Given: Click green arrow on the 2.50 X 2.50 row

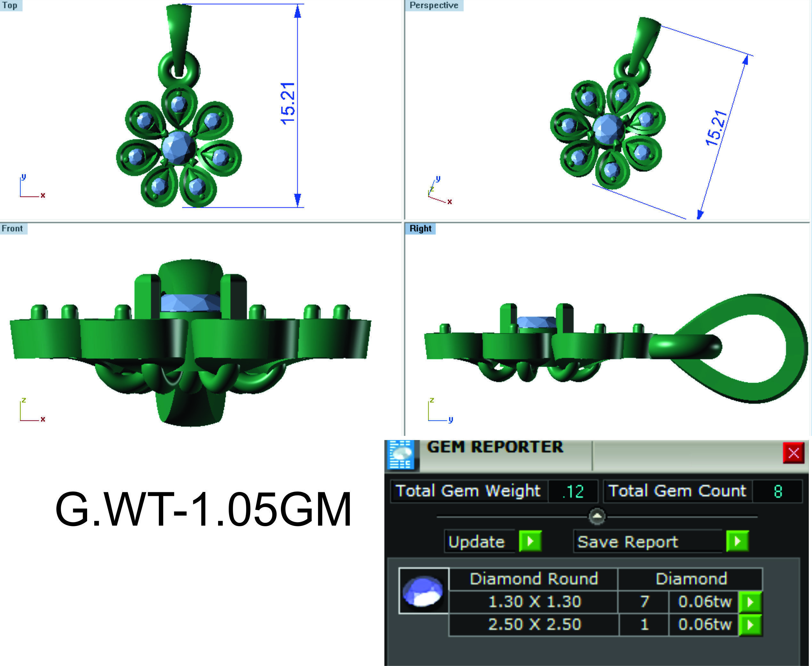Looking at the screenshot, I should click(x=750, y=625).
